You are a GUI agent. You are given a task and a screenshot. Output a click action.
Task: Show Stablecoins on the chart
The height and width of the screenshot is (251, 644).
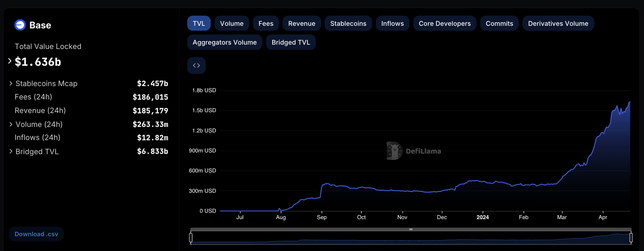(x=348, y=23)
